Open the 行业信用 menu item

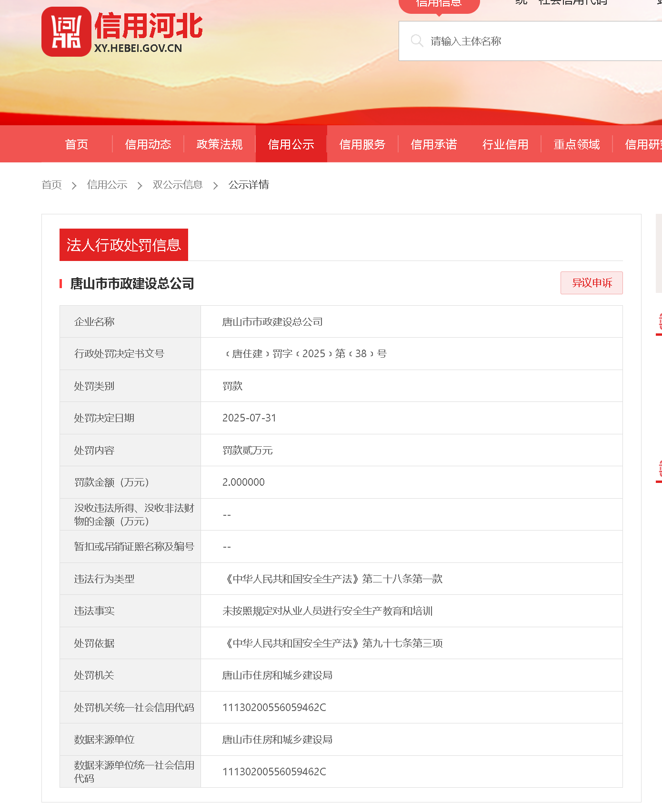(x=505, y=144)
